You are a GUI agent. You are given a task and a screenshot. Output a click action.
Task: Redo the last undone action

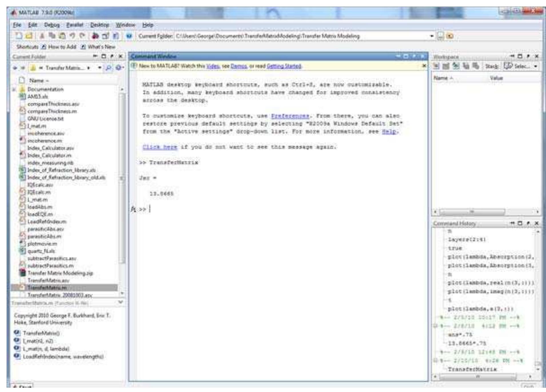tap(82, 36)
